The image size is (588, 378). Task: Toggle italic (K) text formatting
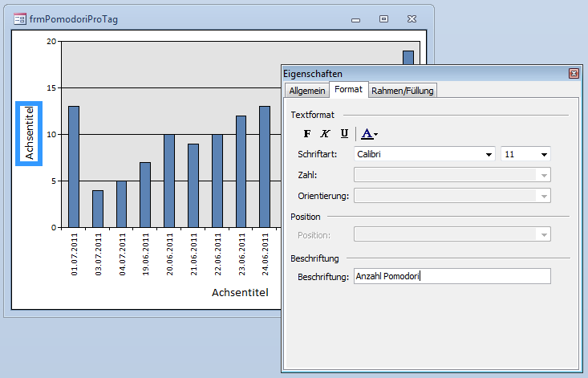click(325, 134)
